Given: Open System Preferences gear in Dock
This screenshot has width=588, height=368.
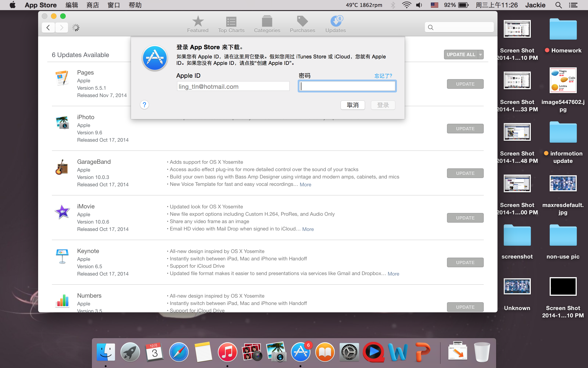Looking at the screenshot, I should [349, 352].
